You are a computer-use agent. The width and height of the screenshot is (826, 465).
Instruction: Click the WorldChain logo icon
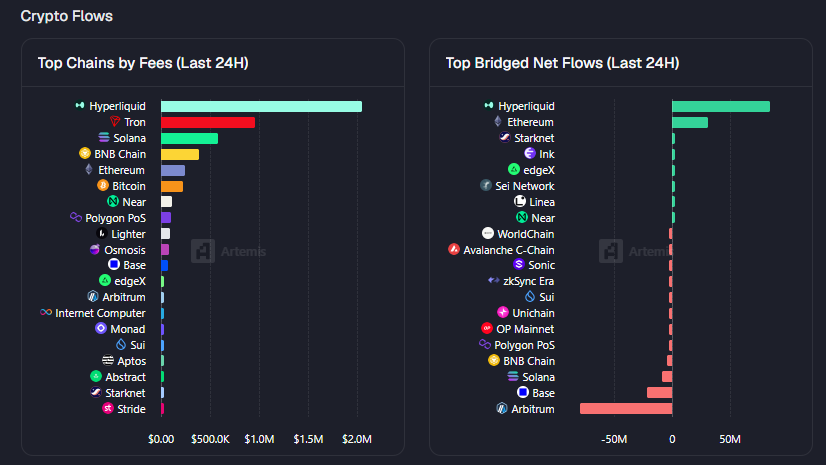pyautogui.click(x=488, y=233)
